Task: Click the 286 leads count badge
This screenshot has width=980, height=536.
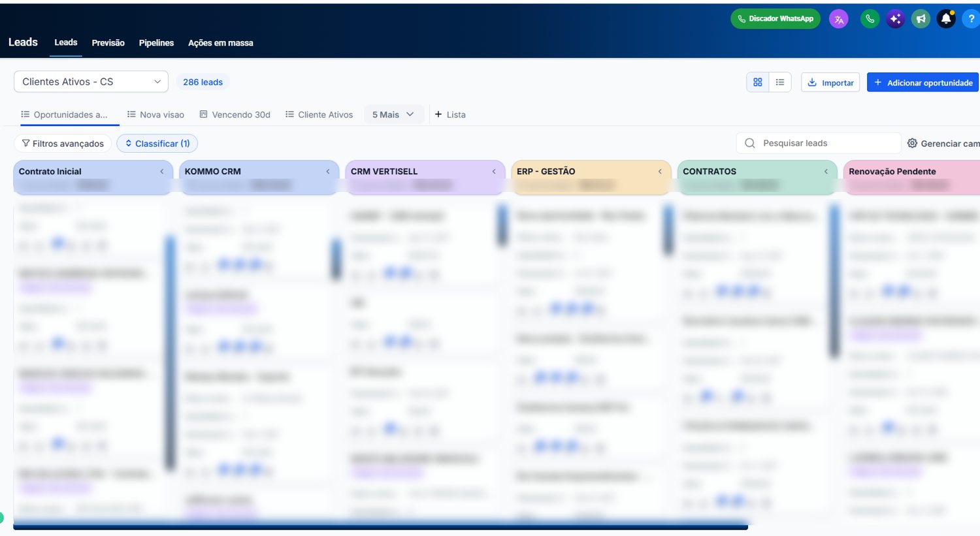Action: 203,82
